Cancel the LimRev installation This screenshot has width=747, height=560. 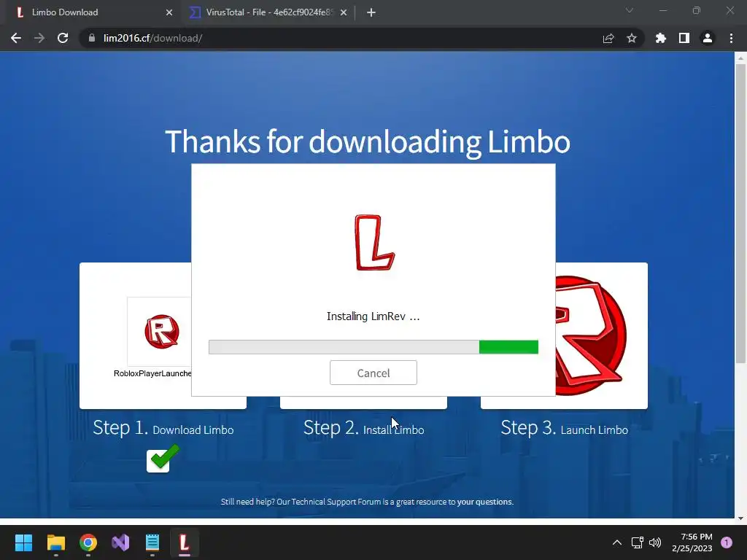pos(373,373)
